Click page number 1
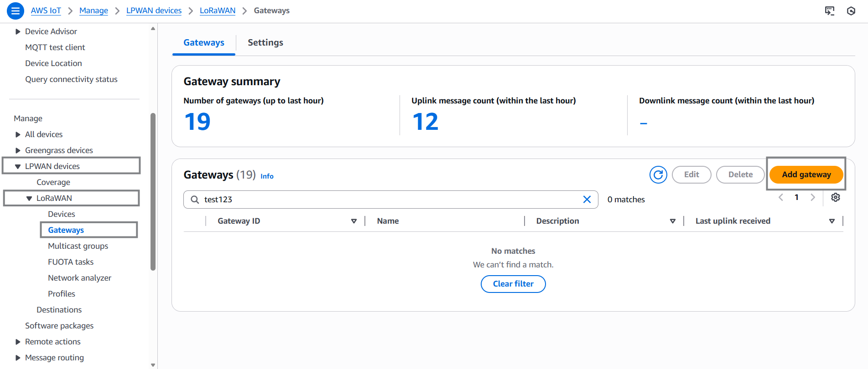This screenshot has height=369, width=868. tap(796, 197)
